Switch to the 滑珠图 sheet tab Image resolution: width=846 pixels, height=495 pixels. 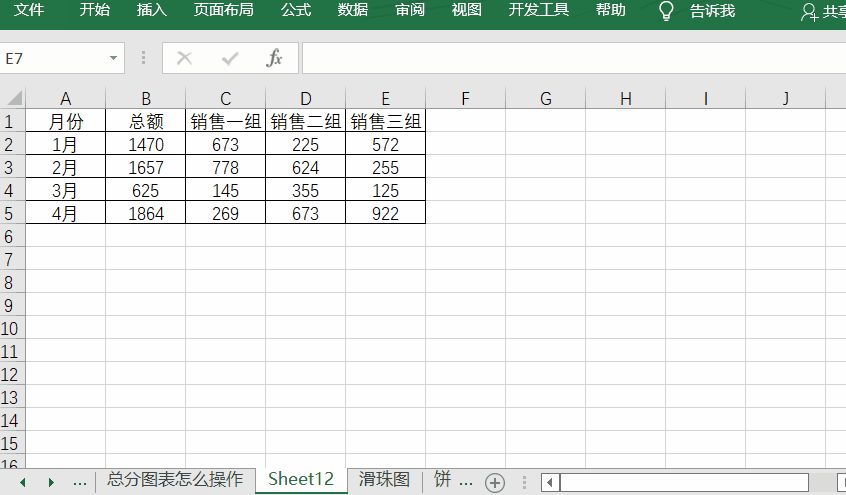tap(384, 480)
